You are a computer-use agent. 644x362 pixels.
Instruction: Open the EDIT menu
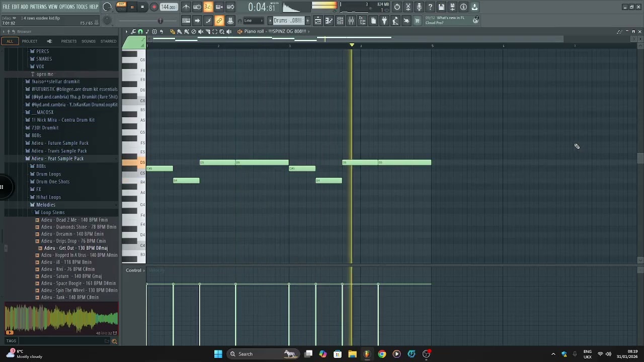[16, 7]
